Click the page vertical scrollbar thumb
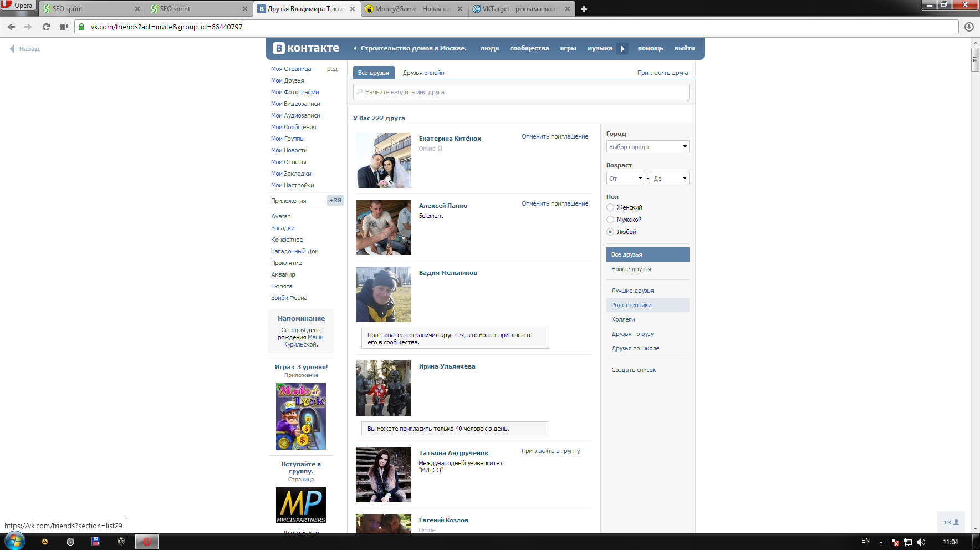 976,60
